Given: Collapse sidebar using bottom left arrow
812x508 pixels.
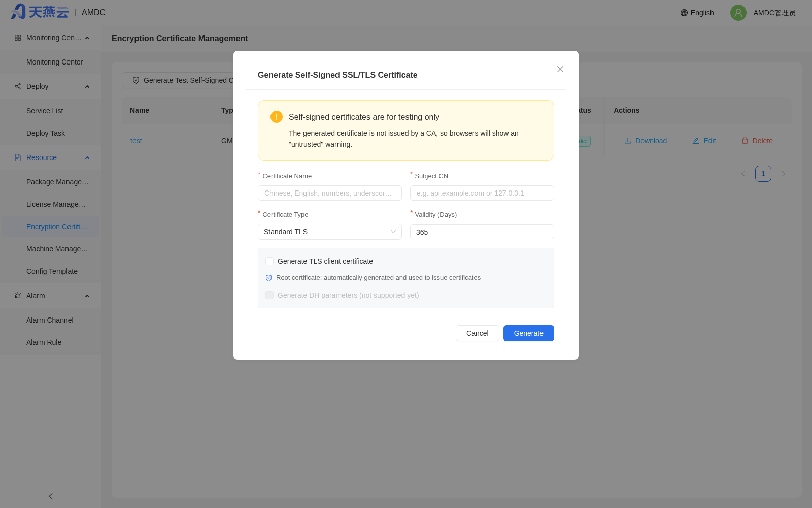Looking at the screenshot, I should coord(51,496).
